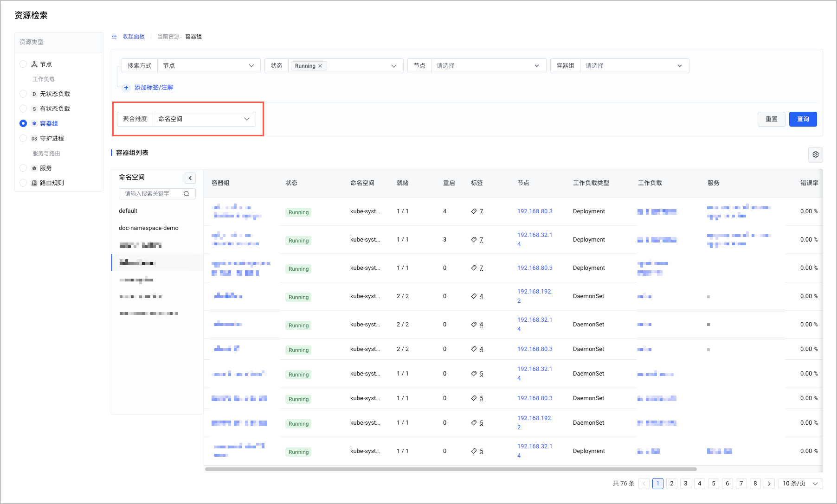Select the 有状态负载 radio button
The image size is (837, 504).
click(23, 108)
